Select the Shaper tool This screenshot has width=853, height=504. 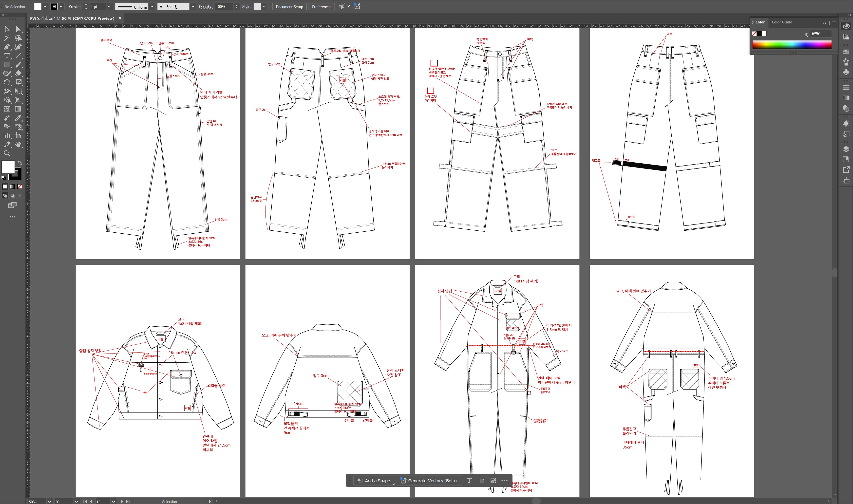tap(7, 73)
